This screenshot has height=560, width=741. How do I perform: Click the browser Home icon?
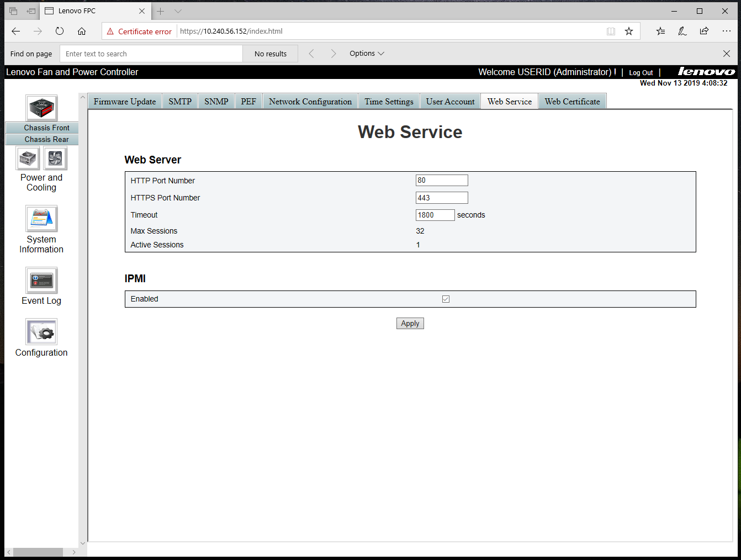pos(82,31)
